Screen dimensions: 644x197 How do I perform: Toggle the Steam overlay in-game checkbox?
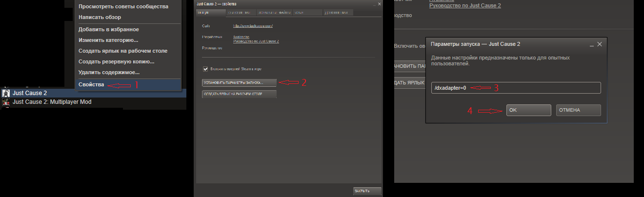coord(205,69)
